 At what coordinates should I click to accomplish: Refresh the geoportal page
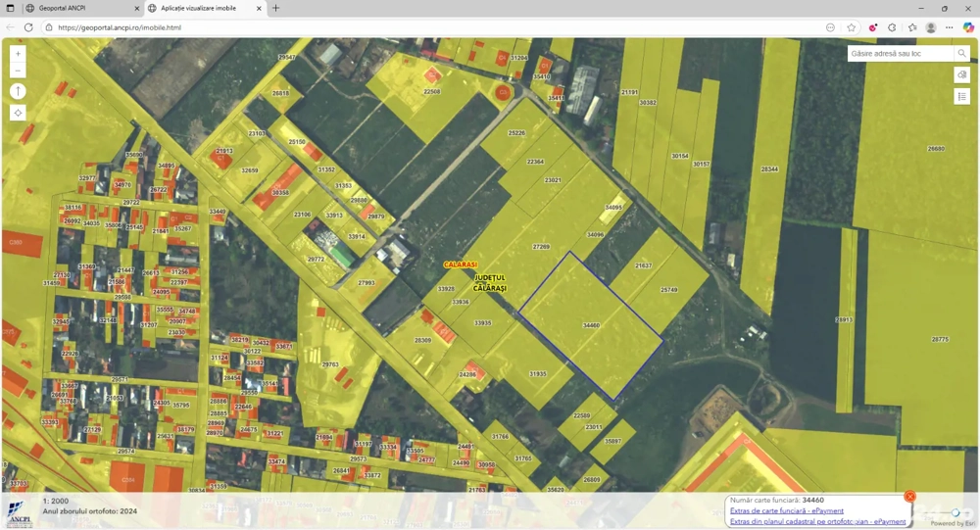point(28,27)
